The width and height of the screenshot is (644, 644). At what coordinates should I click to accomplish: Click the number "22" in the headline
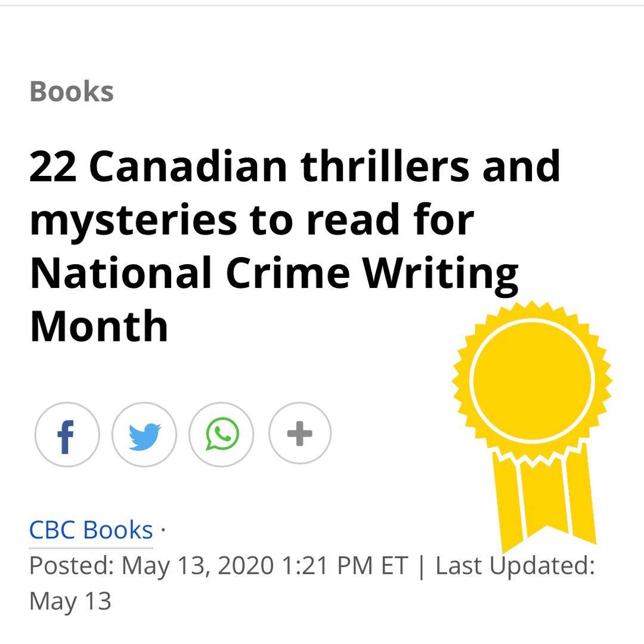click(x=53, y=166)
